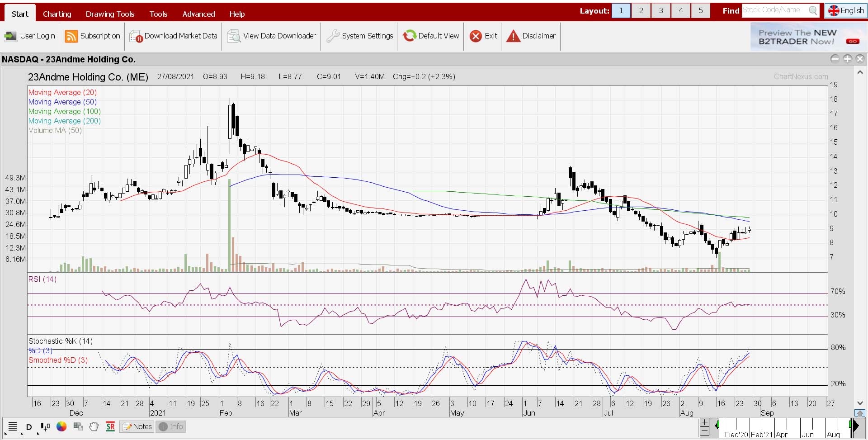
Task: Click Feb'21 on the timeline navigator
Action: [762, 435]
